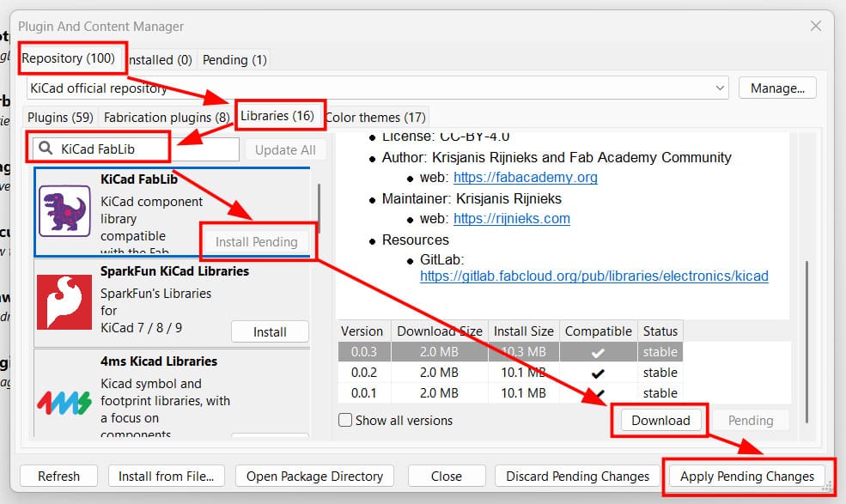The image size is (846, 504).
Task: Click the Refresh button
Action: [58, 477]
